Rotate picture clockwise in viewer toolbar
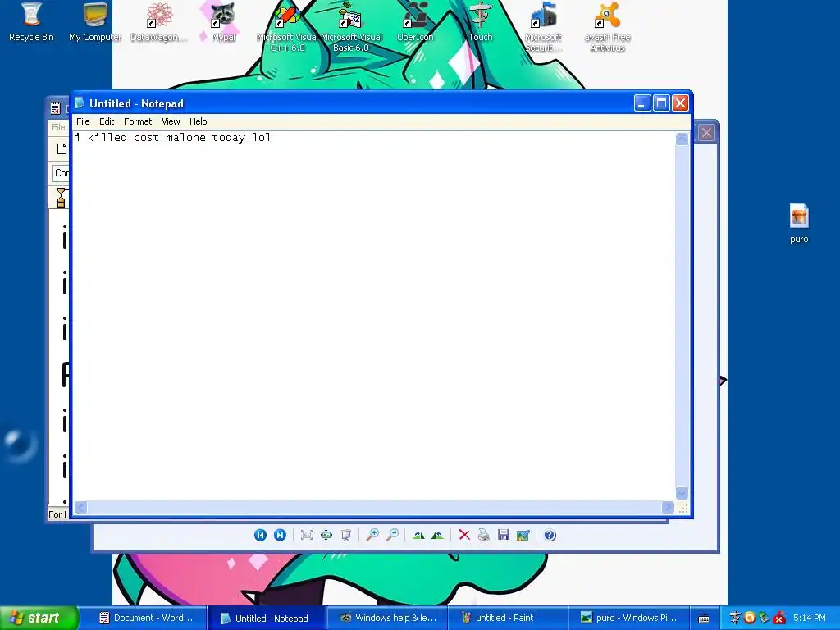This screenshot has width=840, height=630. pyautogui.click(x=418, y=535)
